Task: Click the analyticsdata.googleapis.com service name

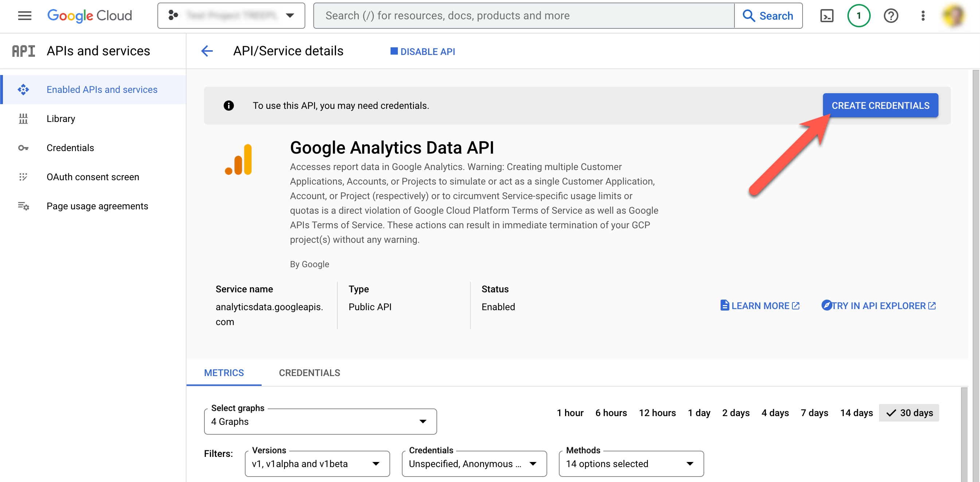Action: point(269,314)
